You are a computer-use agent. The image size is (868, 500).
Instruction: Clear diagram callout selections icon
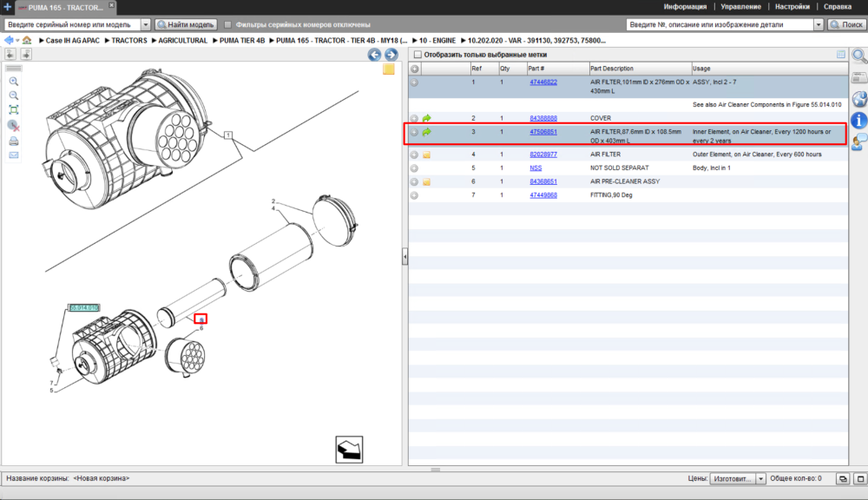[14, 126]
